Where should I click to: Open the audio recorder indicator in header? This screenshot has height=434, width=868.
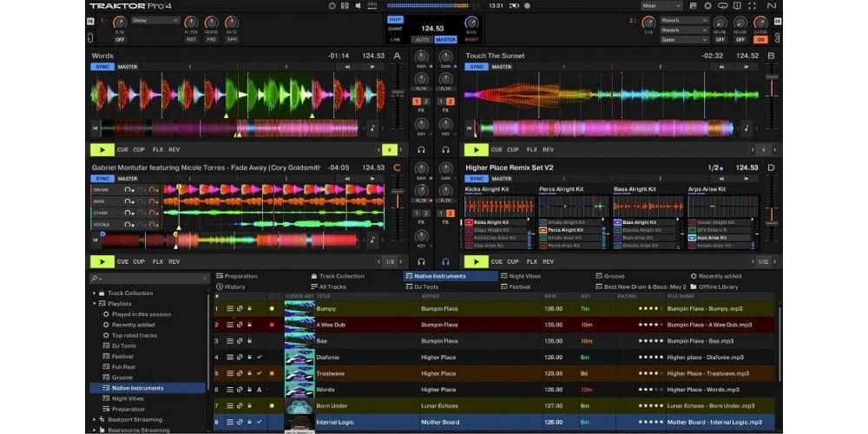[527, 5]
